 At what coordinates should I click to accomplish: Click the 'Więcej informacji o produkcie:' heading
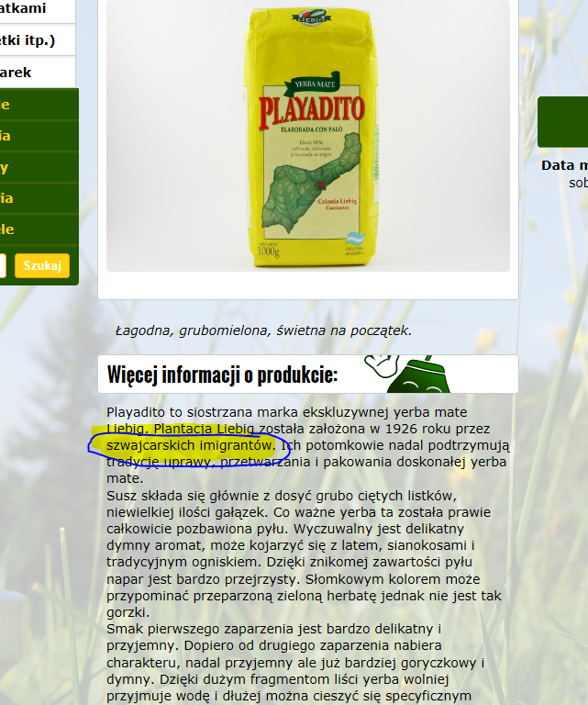point(222,375)
